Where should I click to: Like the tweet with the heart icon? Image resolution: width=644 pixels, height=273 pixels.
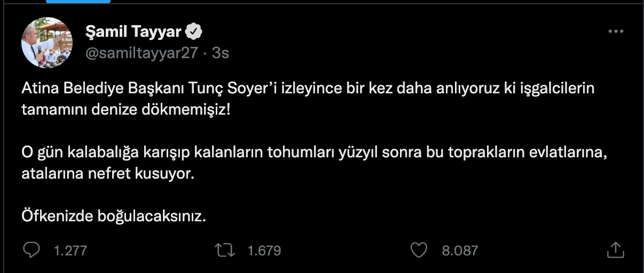(420, 250)
